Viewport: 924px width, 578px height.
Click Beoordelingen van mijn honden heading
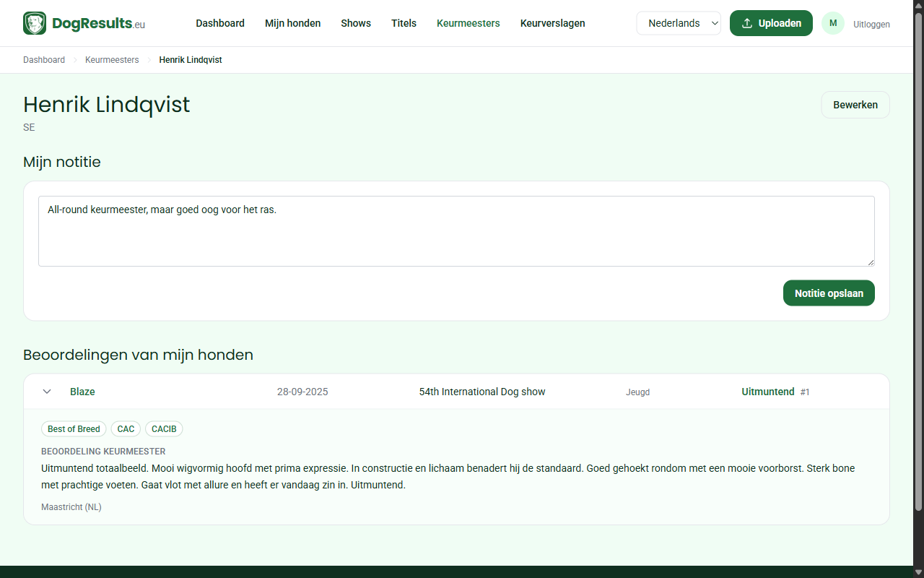coord(138,355)
